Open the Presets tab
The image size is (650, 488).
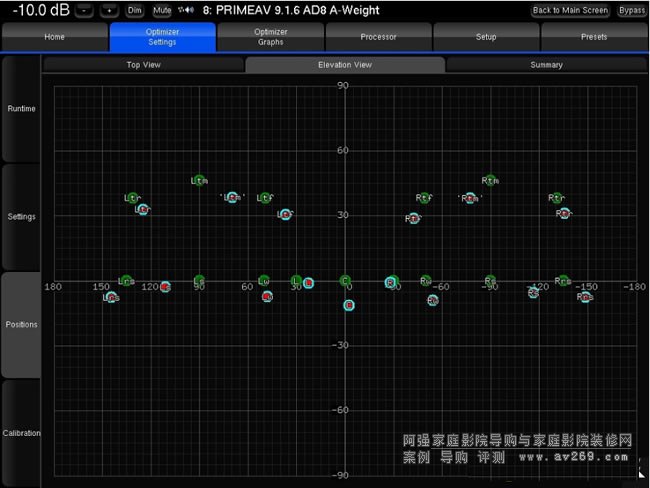coord(594,37)
